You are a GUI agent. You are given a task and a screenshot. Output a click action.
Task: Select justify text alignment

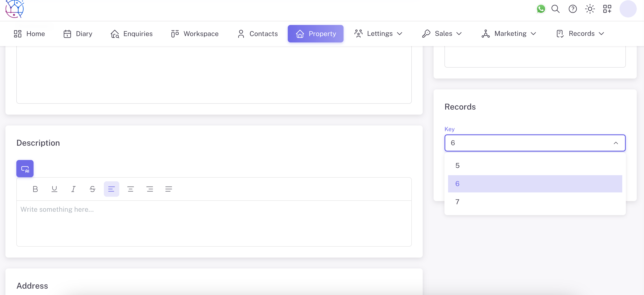[x=169, y=189]
